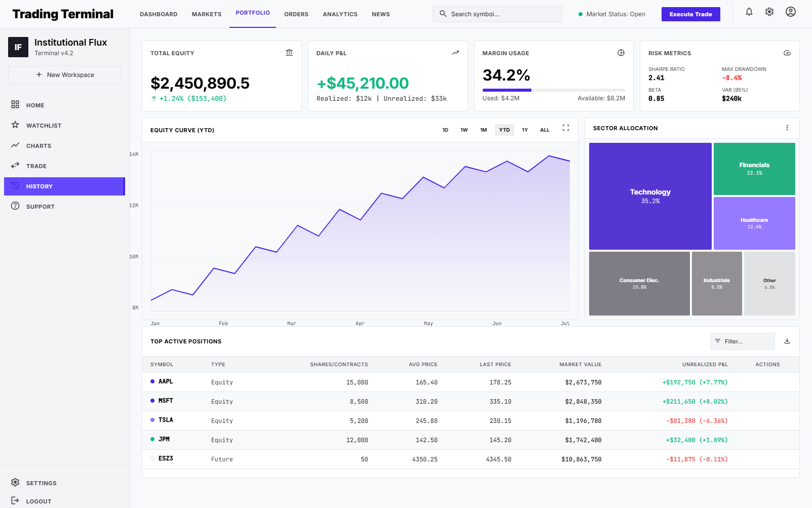Open Sector Allocation three-dot menu

point(787,128)
